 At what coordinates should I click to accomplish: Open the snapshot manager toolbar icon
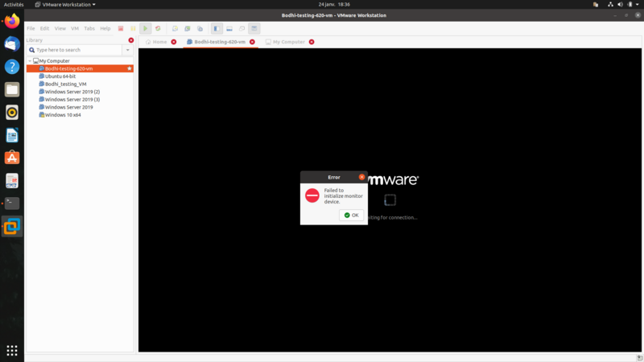[200, 28]
